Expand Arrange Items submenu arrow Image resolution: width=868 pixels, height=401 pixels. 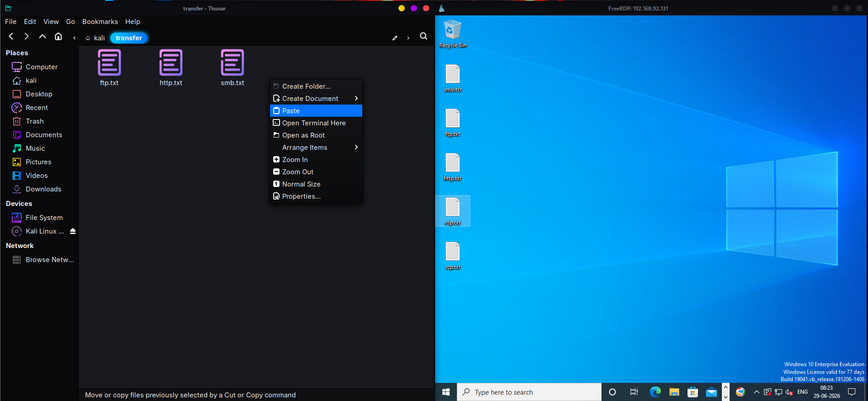pyautogui.click(x=356, y=147)
